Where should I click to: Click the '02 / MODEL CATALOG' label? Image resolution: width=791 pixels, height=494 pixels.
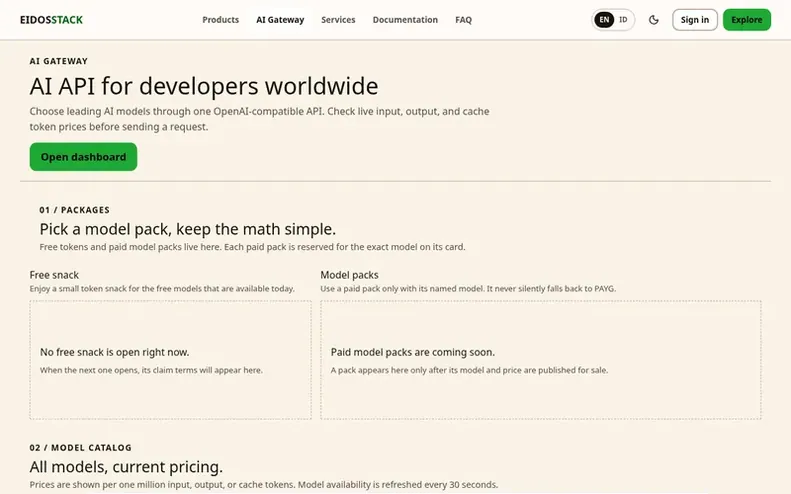click(x=81, y=448)
